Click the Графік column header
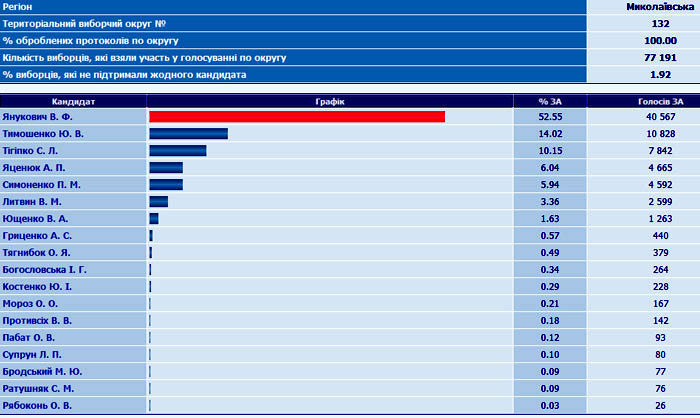The image size is (700, 418). [329, 100]
